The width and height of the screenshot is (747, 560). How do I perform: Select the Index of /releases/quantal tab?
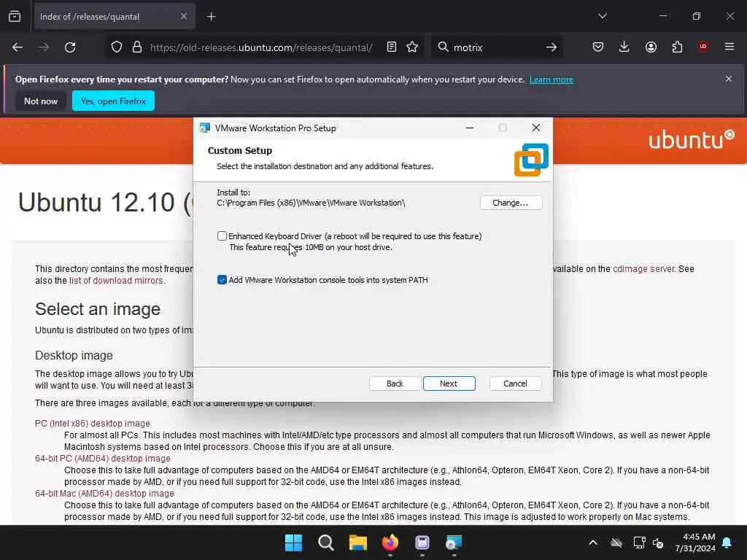coord(115,17)
